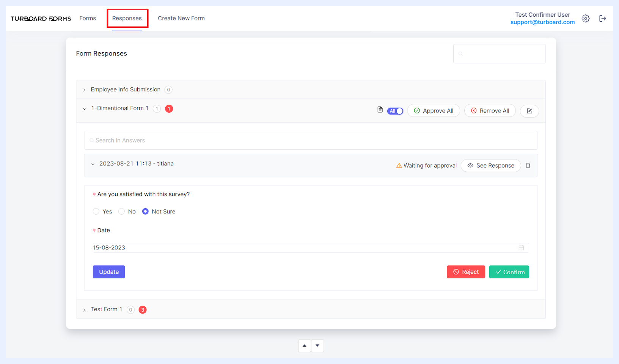Click red badge on 1-Dimentional Form 1
This screenshot has width=619, height=364.
[x=169, y=109]
